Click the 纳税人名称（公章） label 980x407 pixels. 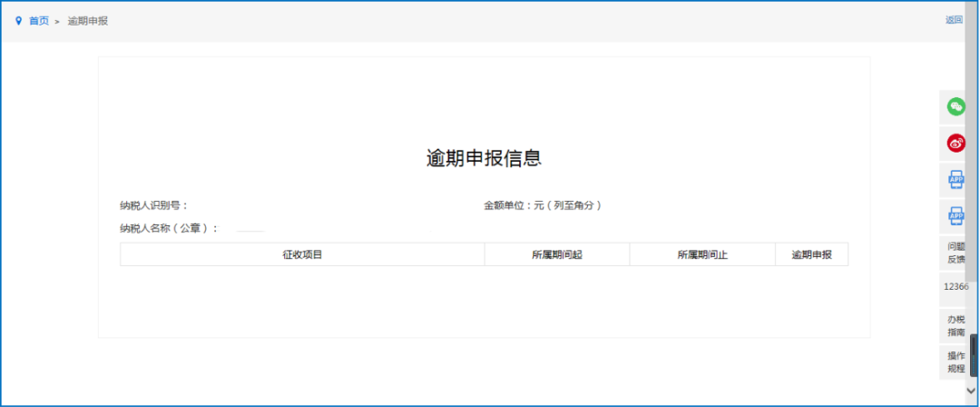click(x=170, y=229)
